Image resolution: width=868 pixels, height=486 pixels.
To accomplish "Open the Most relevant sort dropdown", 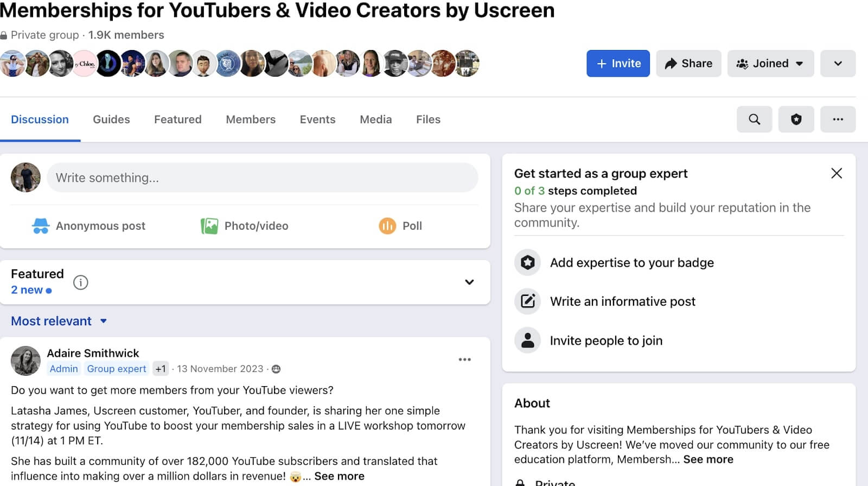I will [x=59, y=321].
